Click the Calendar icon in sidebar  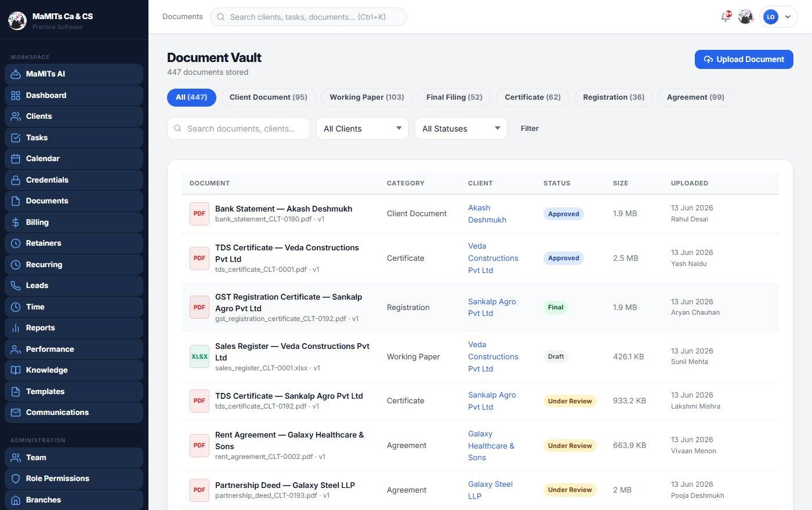tap(16, 159)
